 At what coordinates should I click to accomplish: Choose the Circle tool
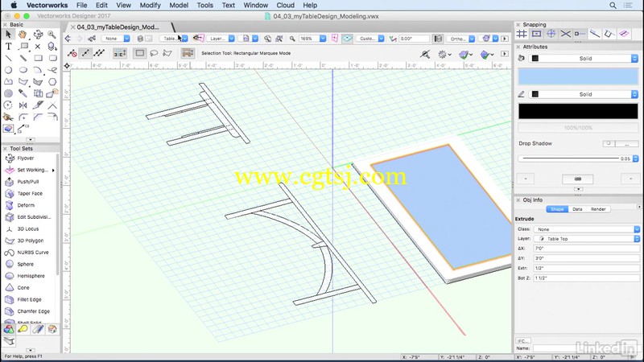[x=8, y=70]
